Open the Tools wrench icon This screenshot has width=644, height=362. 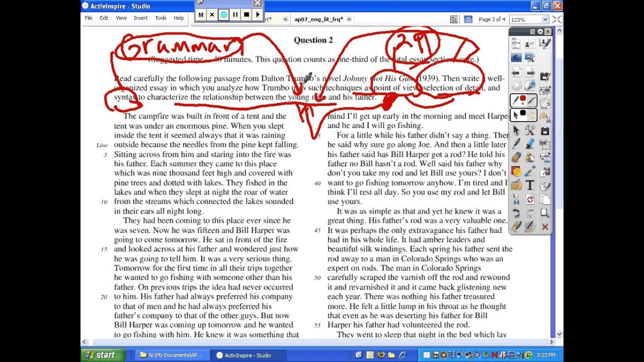pyautogui.click(x=530, y=130)
